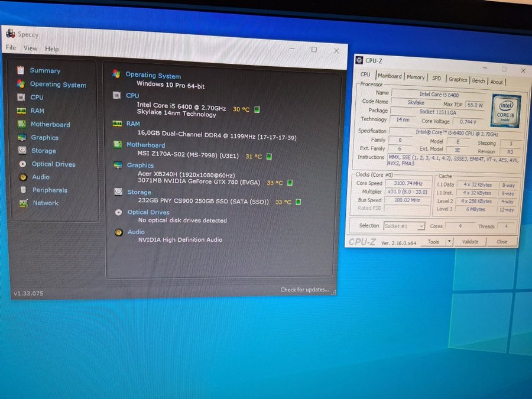Click the Package field showing Socket 1151 LGA
This screenshot has height=399, width=532.
[x=437, y=112]
